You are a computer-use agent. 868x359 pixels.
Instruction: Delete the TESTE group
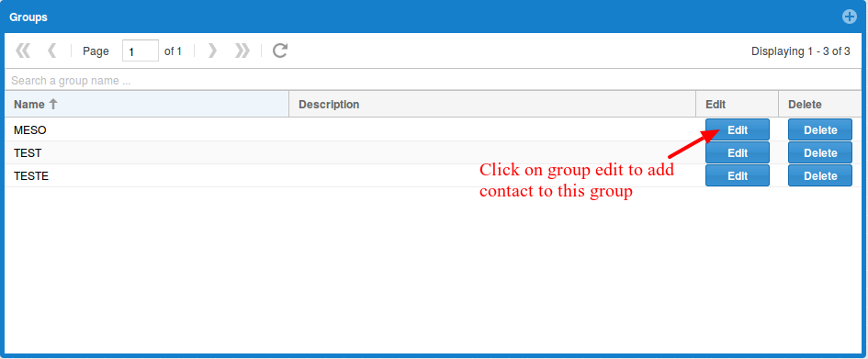point(820,176)
